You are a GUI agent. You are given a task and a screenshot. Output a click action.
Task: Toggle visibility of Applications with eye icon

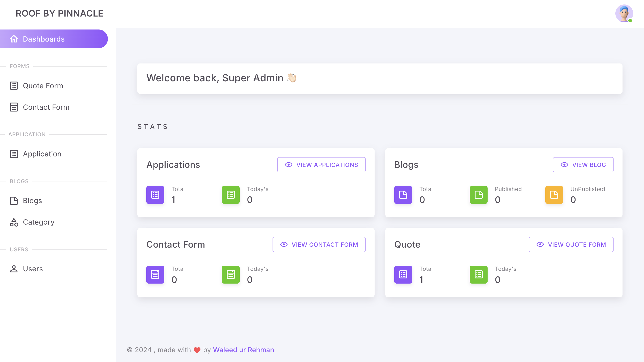pos(288,164)
